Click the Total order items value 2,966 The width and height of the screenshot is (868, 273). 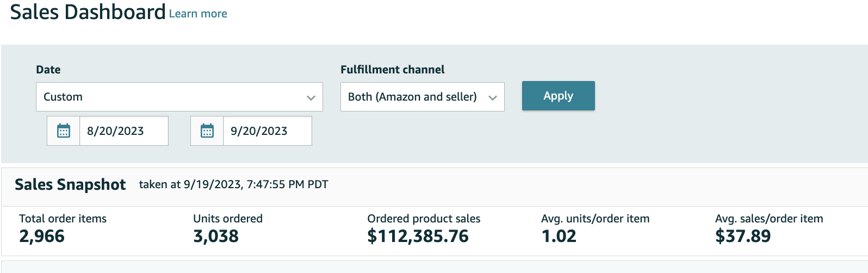[x=42, y=237]
